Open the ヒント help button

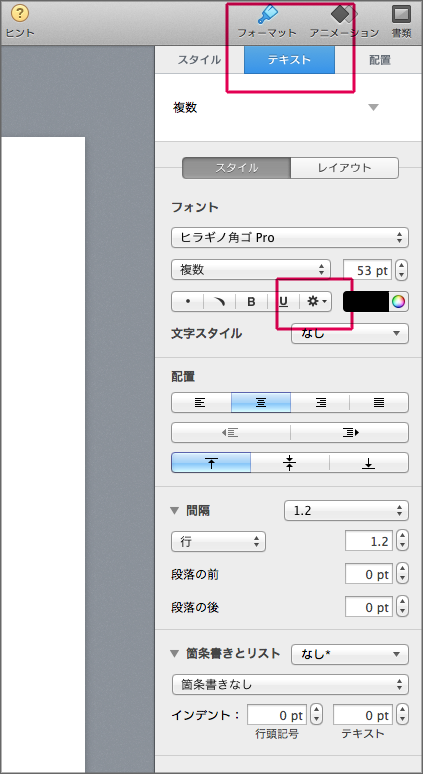tap(20, 22)
